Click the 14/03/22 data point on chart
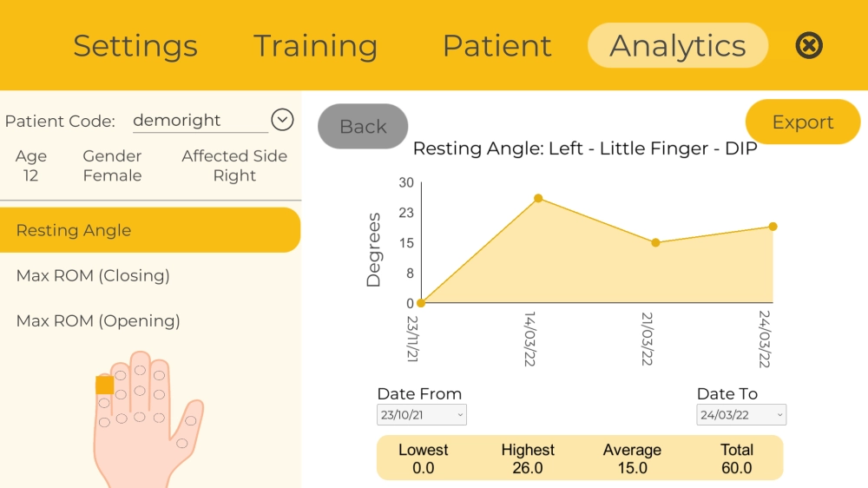This screenshot has height=488, width=868. [538, 199]
